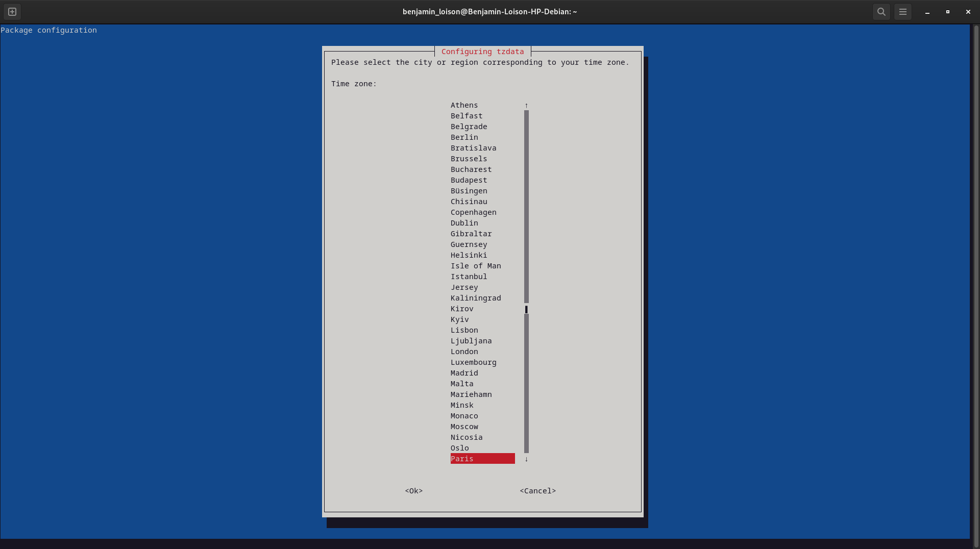
Task: Confirm selection with the Ok button
Action: 413,491
